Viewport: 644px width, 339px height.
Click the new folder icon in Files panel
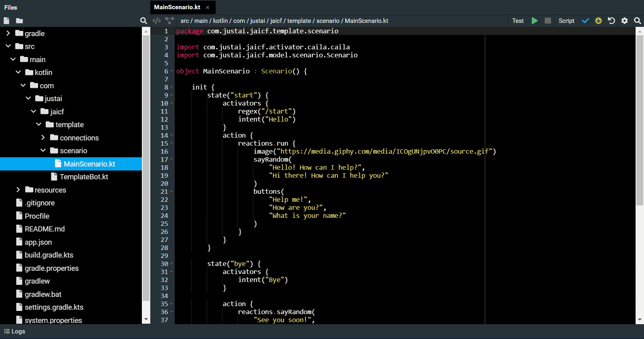19,20
